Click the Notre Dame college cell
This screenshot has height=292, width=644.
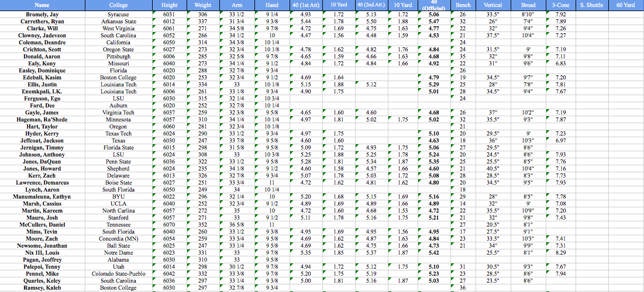pos(118,252)
